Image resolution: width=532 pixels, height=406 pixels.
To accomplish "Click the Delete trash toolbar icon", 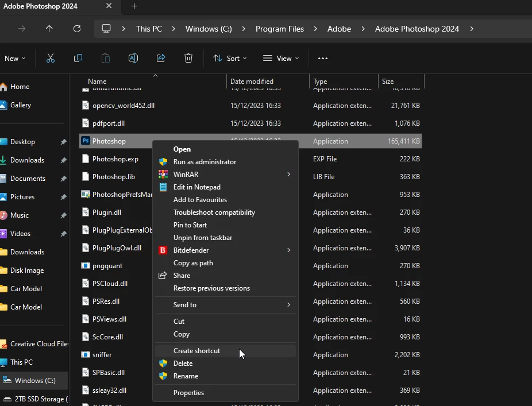I will tap(188, 59).
